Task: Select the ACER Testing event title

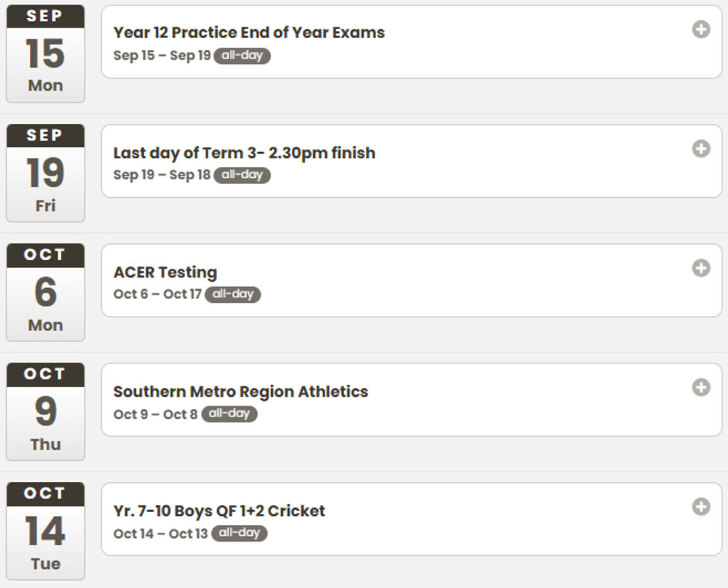Action: (x=165, y=272)
